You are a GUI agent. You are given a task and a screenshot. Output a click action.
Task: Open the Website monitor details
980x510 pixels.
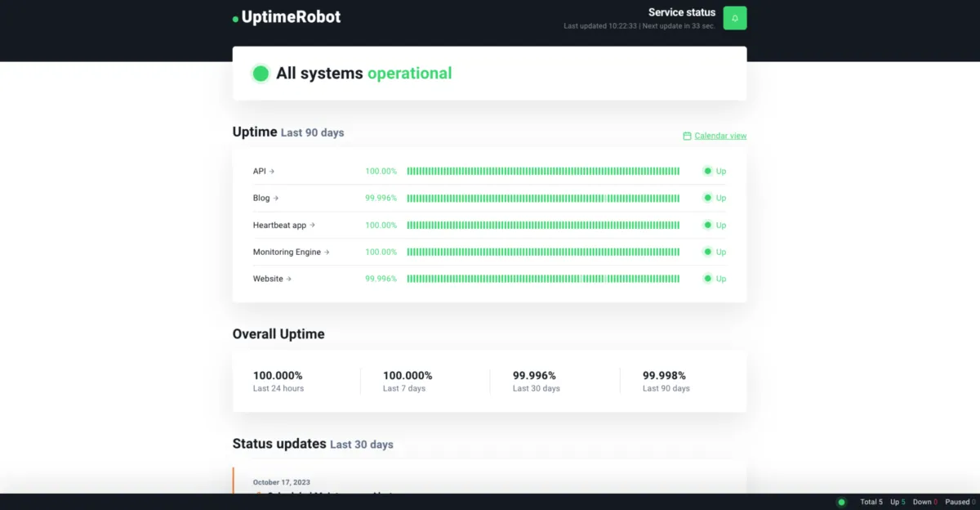(x=272, y=279)
